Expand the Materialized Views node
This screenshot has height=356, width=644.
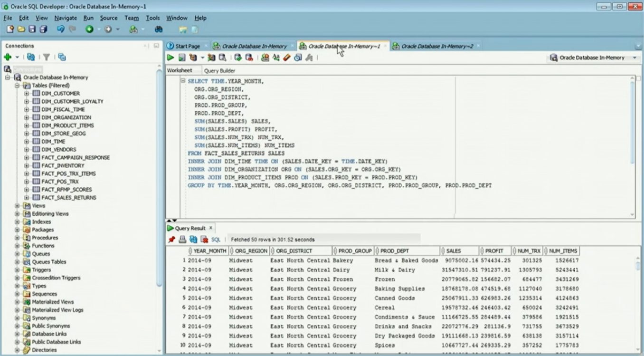tap(17, 302)
